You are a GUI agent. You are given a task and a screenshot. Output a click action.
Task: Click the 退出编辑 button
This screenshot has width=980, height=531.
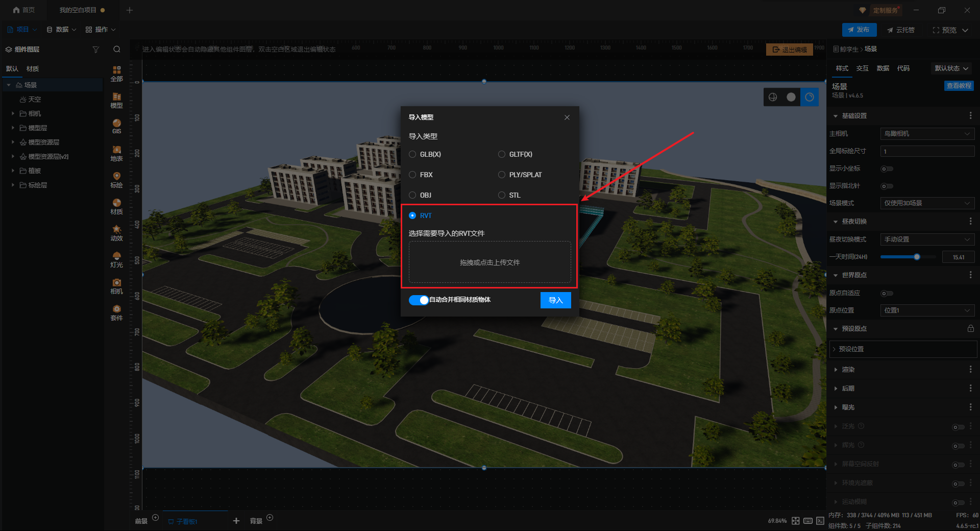coord(790,50)
